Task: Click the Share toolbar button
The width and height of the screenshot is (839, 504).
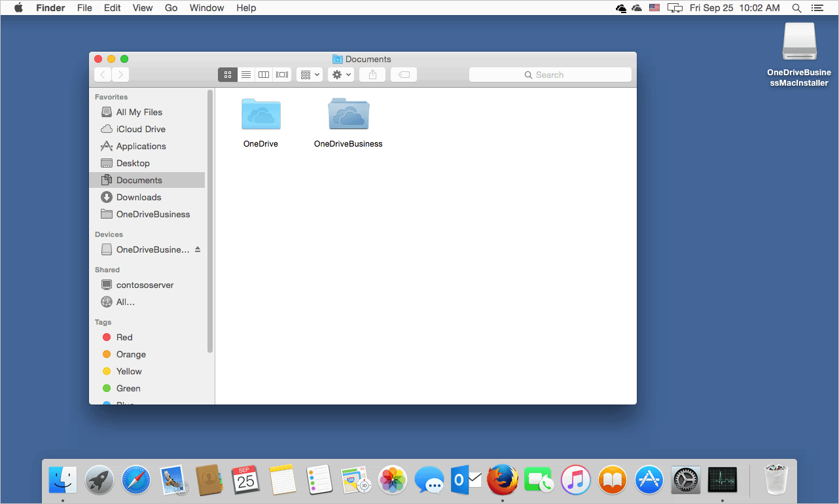Action: click(372, 75)
